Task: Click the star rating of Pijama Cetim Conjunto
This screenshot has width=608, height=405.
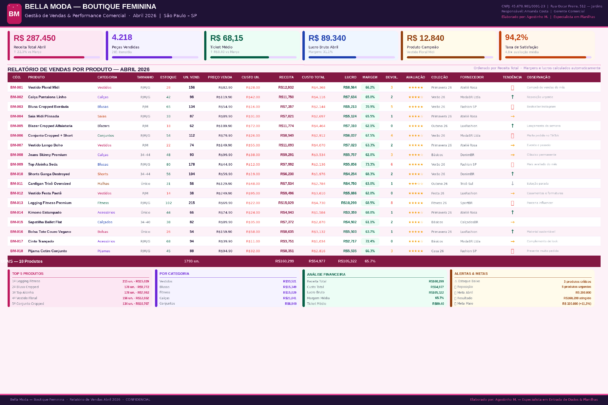Action: [x=414, y=250]
